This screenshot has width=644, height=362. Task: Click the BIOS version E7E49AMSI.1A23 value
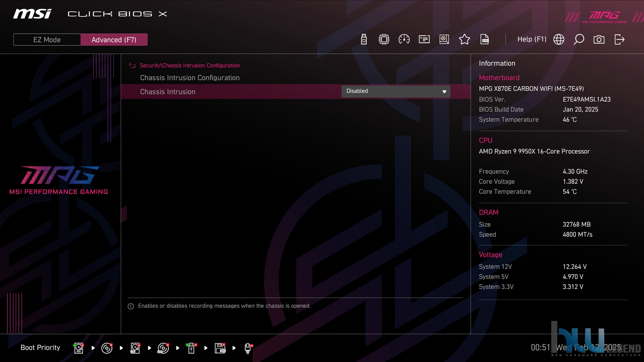point(587,99)
